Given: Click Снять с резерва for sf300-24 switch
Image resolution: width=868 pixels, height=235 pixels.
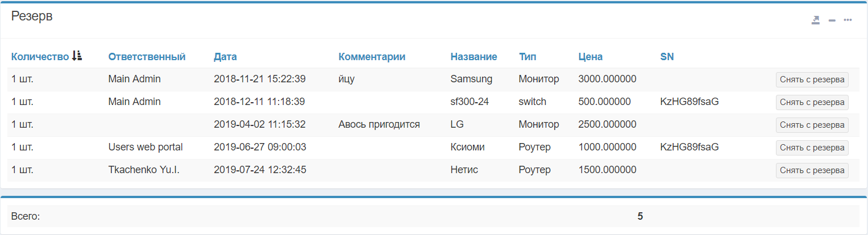Looking at the screenshot, I should (812, 102).
